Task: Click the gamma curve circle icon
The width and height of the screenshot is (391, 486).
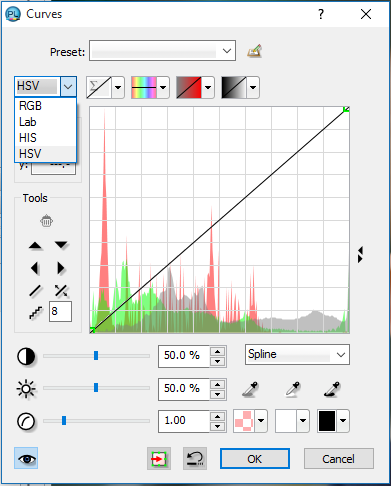Action: [26, 421]
